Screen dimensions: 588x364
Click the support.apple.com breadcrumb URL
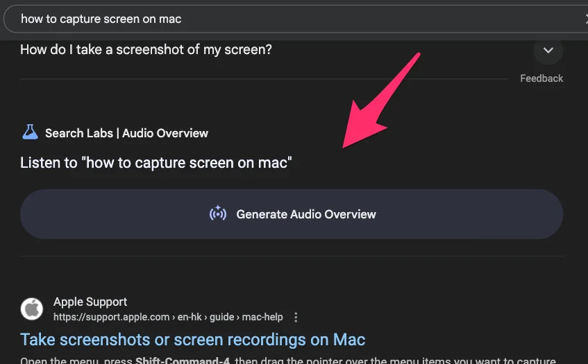[168, 317]
